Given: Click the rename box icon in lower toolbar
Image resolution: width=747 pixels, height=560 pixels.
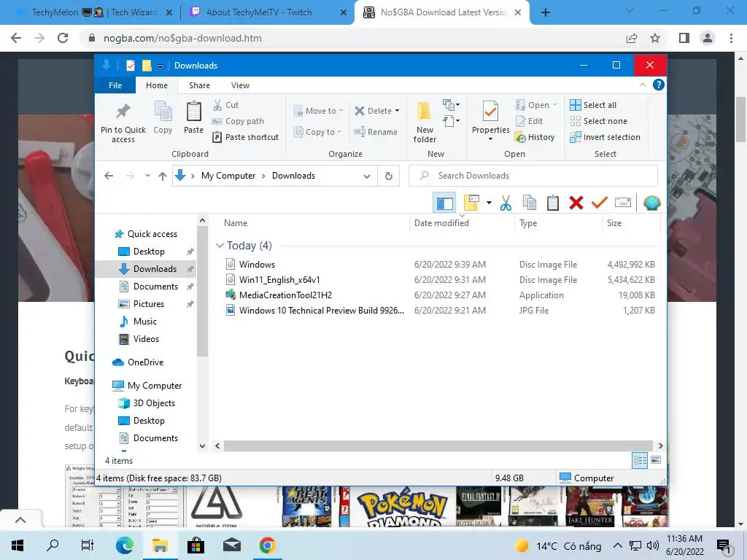Looking at the screenshot, I should [x=623, y=203].
